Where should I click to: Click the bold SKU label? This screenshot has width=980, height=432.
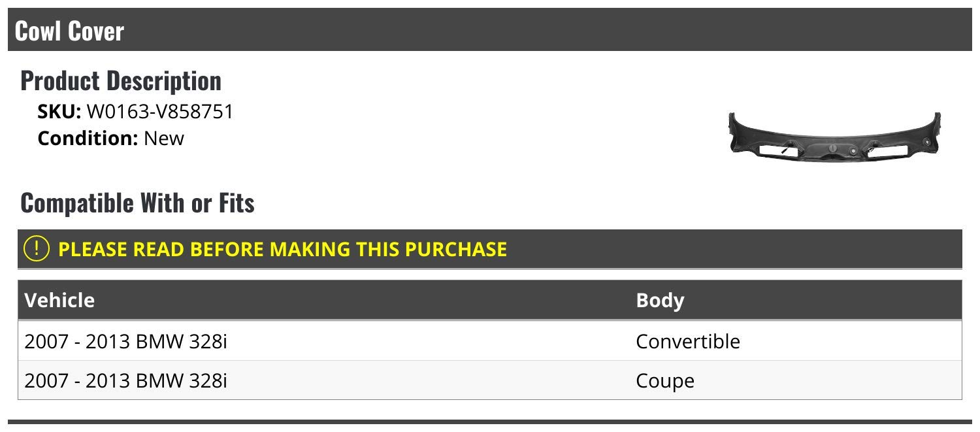pos(59,112)
